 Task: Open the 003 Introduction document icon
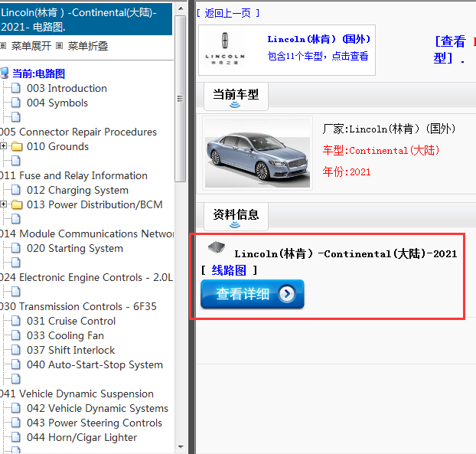[16, 88]
